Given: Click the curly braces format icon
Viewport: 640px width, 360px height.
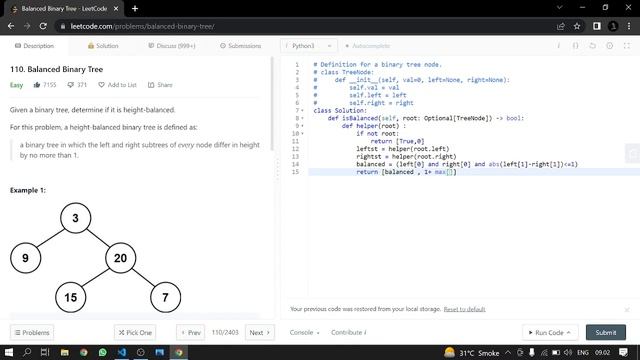Looking at the screenshot, I should (x=575, y=46).
